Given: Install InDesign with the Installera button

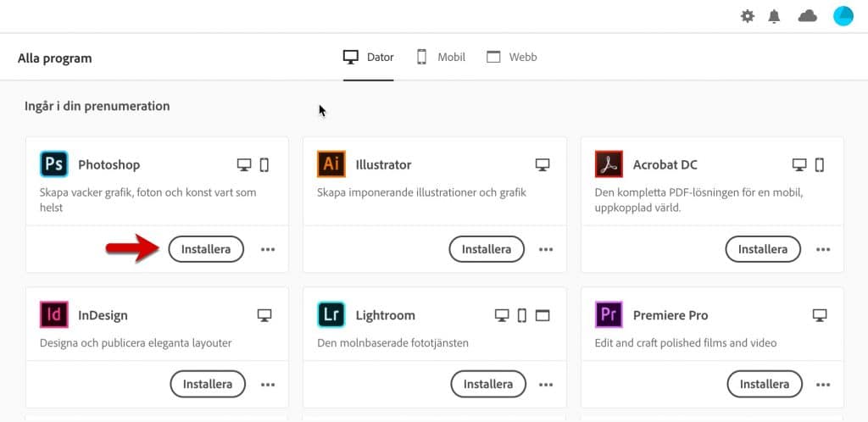Looking at the screenshot, I should click(208, 384).
